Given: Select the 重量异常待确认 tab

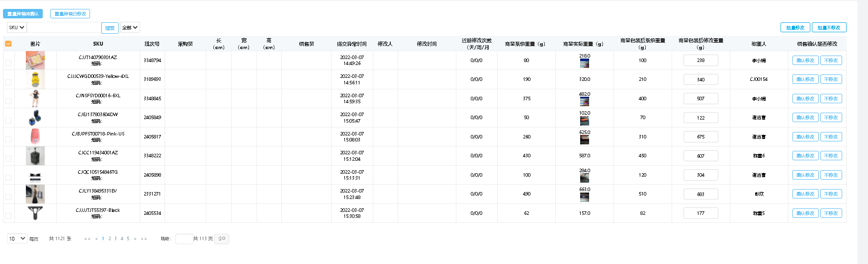Looking at the screenshot, I should 23,14.
